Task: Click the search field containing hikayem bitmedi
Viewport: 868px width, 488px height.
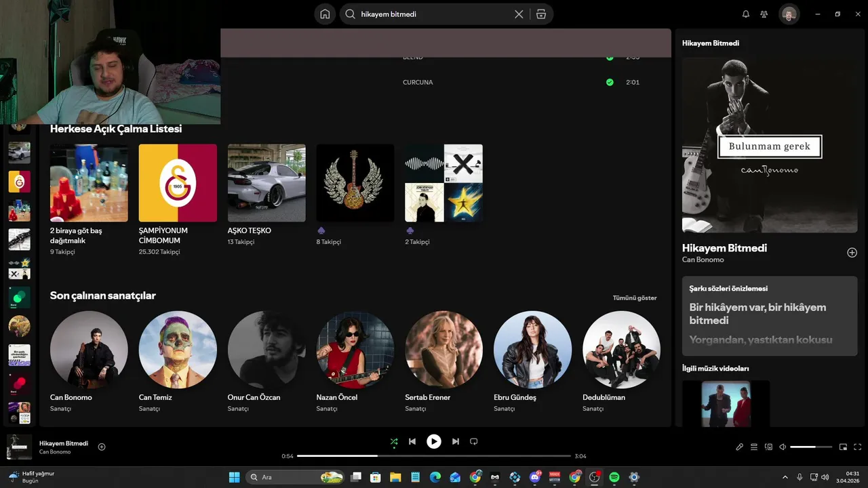Action: coord(434,14)
